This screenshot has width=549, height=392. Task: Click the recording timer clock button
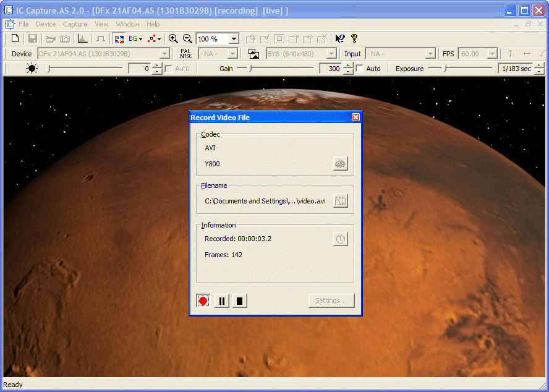point(340,239)
